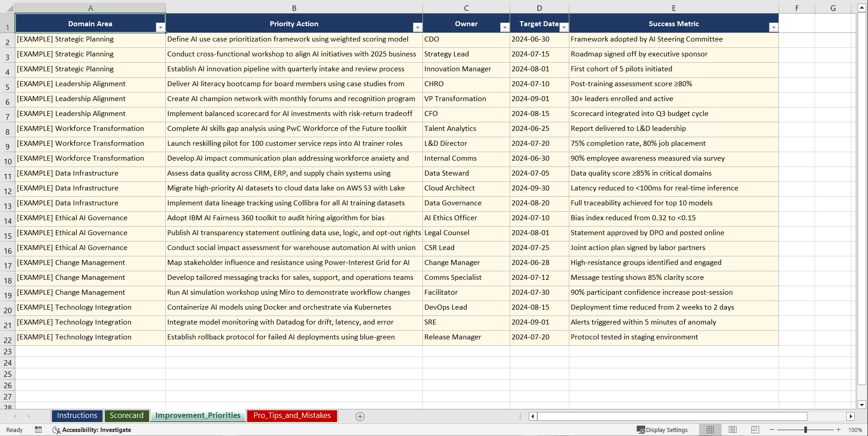Image resolution: width=868 pixels, height=436 pixels.
Task: Select the Normal view icon in status bar
Action: [710, 430]
